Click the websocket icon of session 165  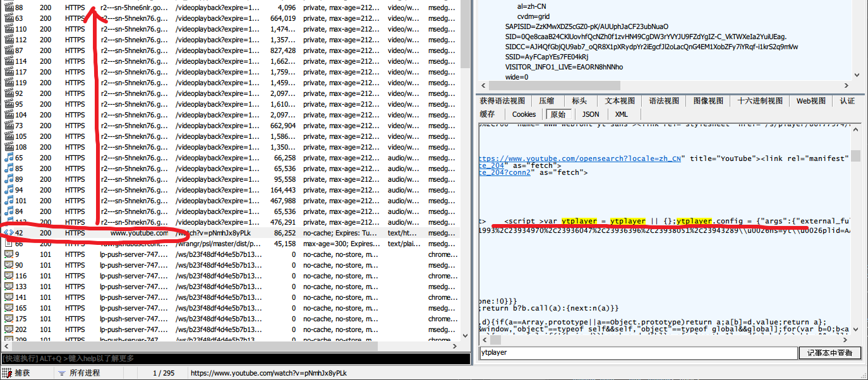tap(9, 308)
